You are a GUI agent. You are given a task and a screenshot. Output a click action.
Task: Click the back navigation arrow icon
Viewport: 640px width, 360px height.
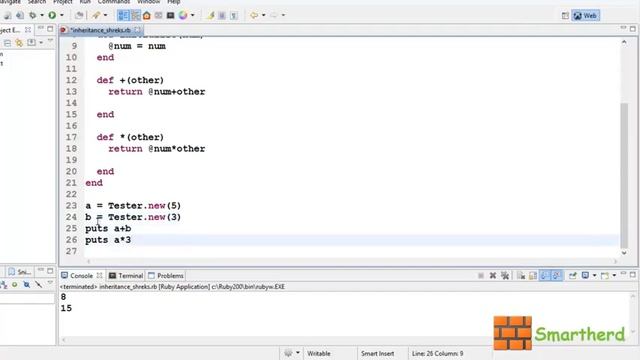click(x=254, y=16)
